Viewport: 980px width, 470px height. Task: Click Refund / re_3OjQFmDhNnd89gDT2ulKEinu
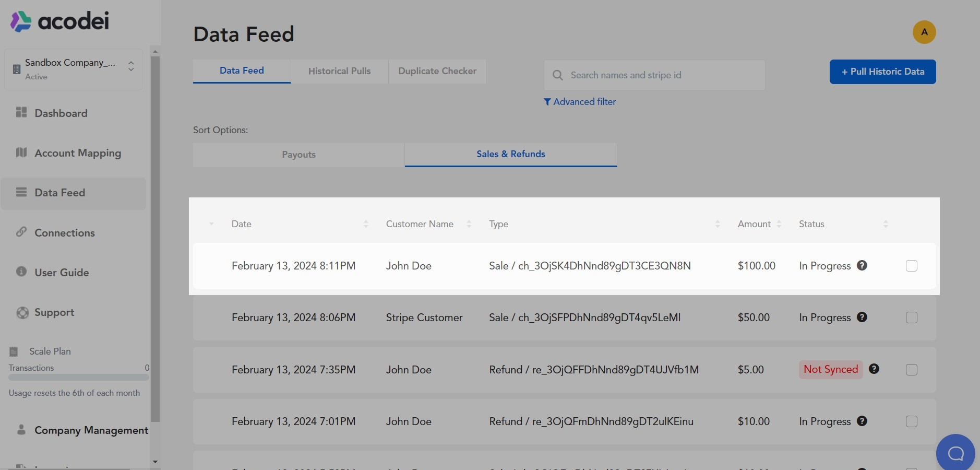tap(591, 421)
